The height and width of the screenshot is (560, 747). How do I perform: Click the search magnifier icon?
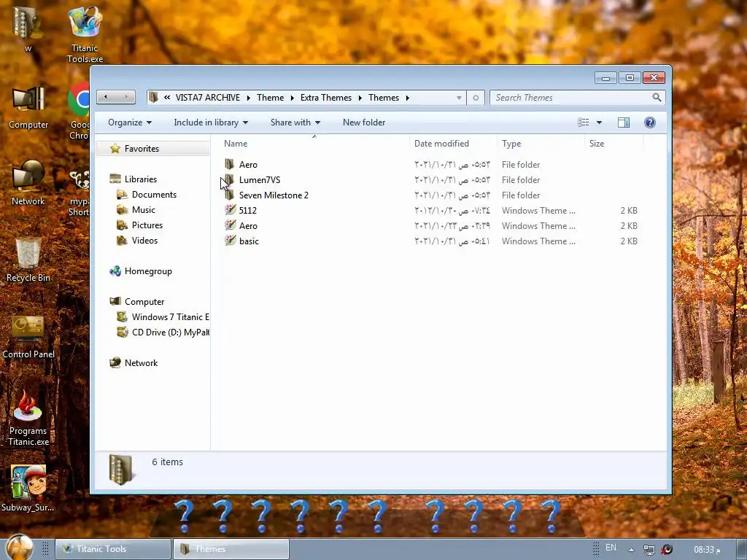point(657,98)
